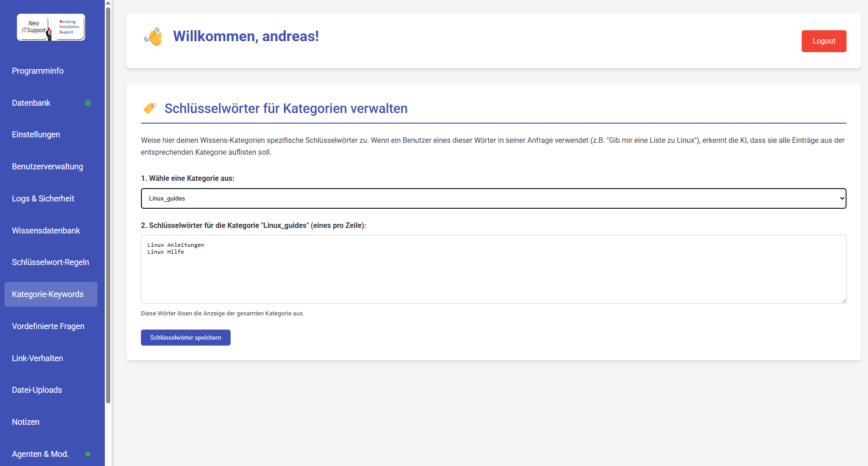
Task: Open Datei-Uploads in the sidebar
Action: pos(37,390)
